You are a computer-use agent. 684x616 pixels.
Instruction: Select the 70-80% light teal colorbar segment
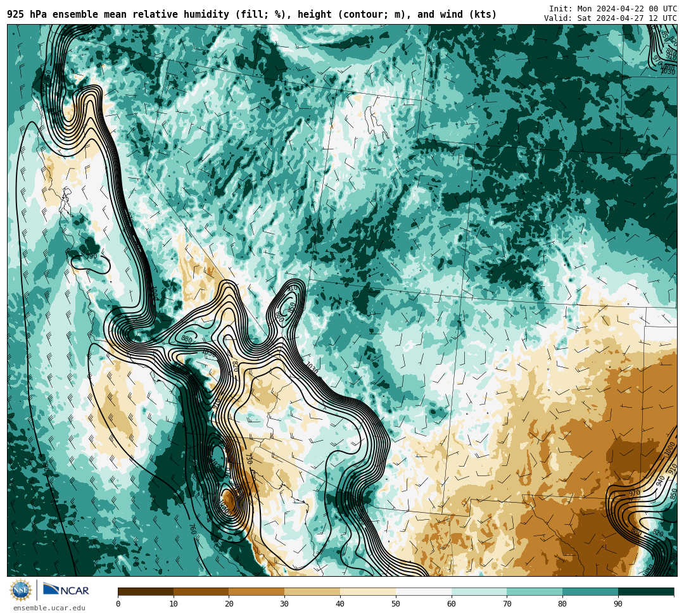click(535, 591)
